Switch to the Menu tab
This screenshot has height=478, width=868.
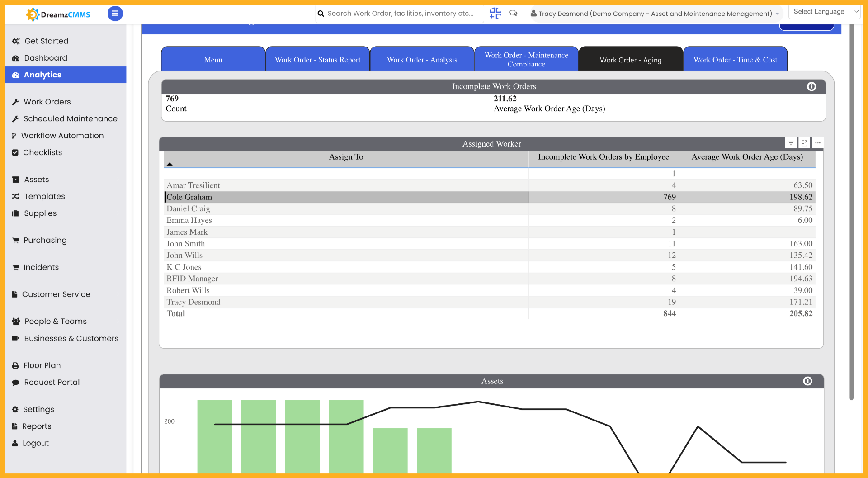click(213, 59)
